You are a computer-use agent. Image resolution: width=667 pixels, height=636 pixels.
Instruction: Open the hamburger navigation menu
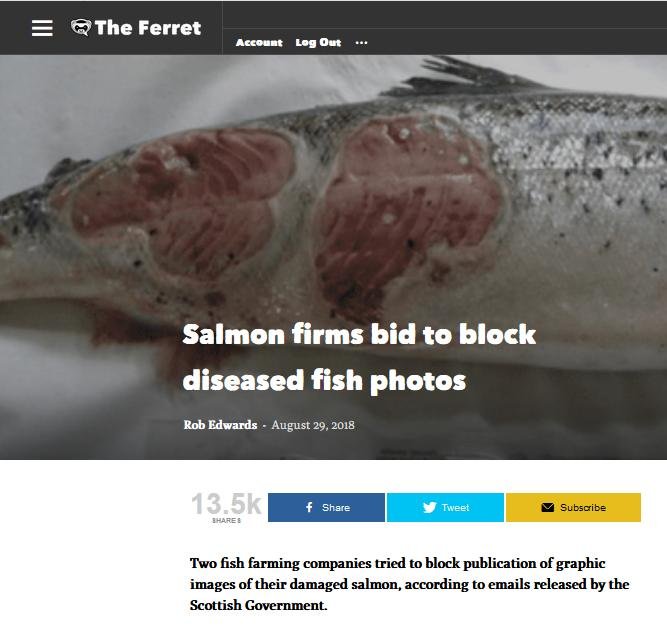click(x=42, y=28)
